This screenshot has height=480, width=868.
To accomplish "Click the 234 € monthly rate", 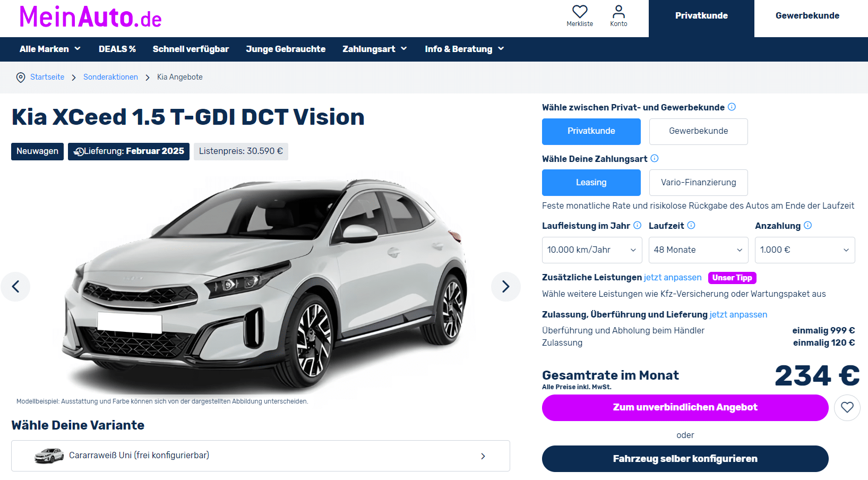I will tap(817, 376).
